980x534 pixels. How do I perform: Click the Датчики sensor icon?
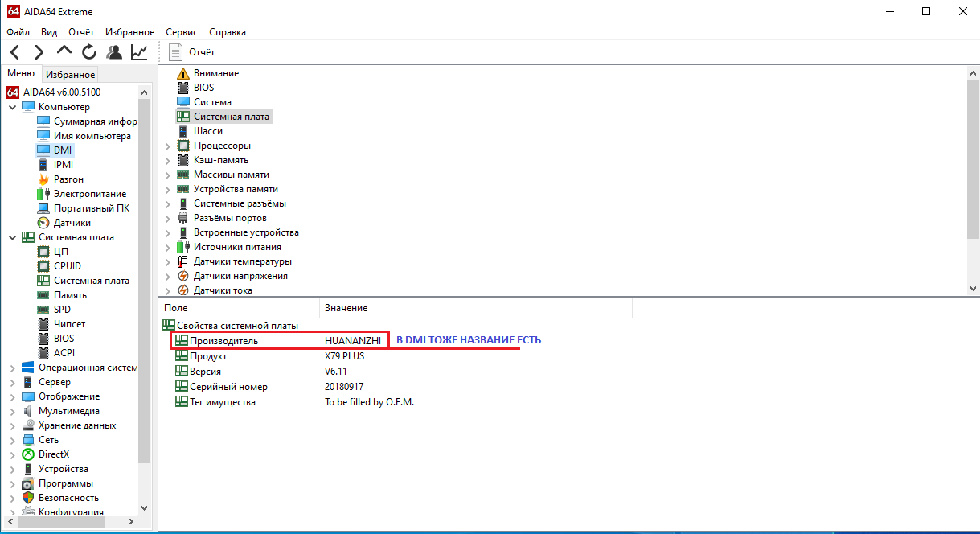[43, 223]
